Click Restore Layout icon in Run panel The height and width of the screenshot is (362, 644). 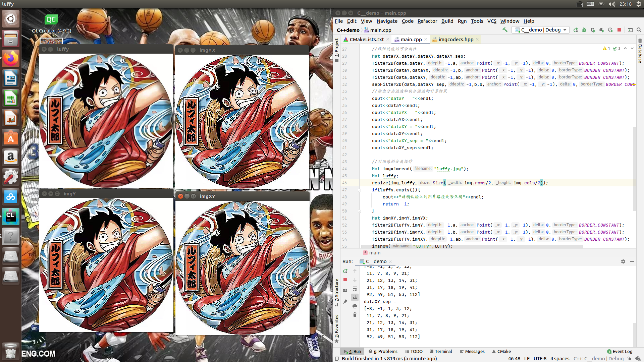(345, 291)
